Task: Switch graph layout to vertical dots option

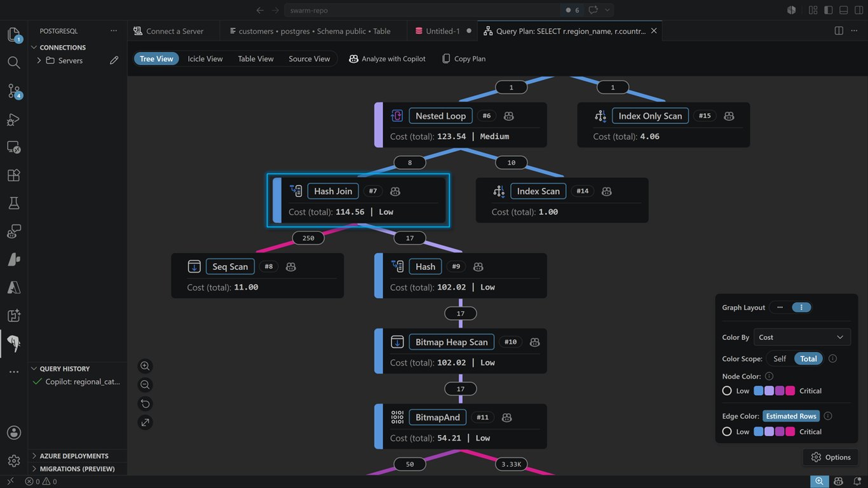Action: click(801, 308)
